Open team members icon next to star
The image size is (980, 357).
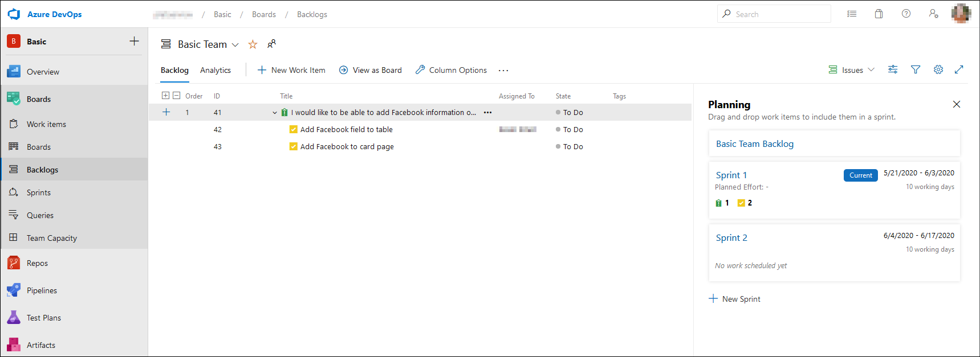pyautogui.click(x=271, y=44)
